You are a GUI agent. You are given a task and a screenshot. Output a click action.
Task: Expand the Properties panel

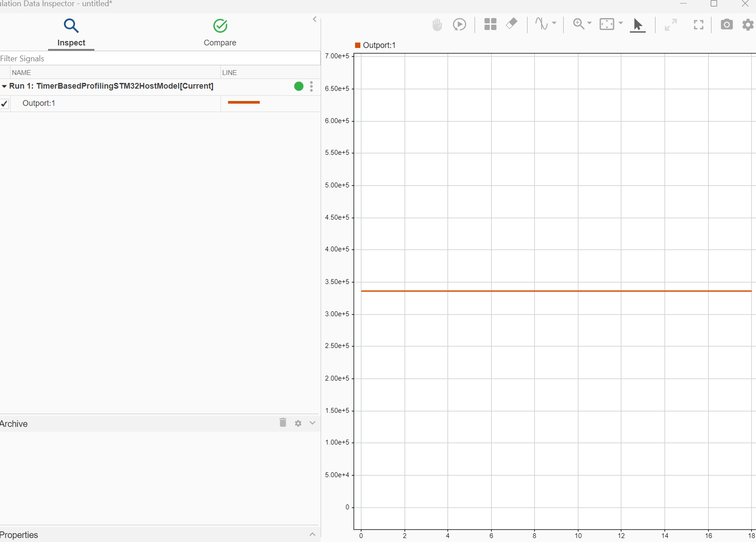pos(312,535)
